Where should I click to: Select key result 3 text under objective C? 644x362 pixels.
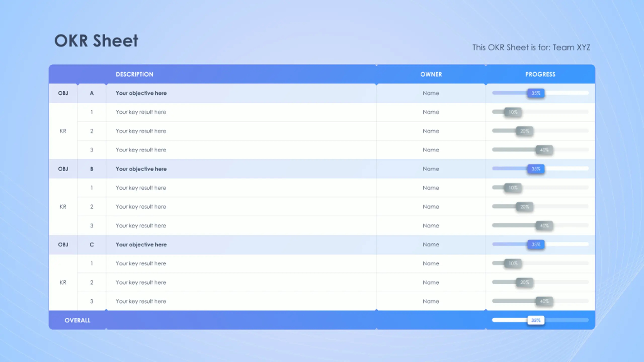pyautogui.click(x=141, y=301)
